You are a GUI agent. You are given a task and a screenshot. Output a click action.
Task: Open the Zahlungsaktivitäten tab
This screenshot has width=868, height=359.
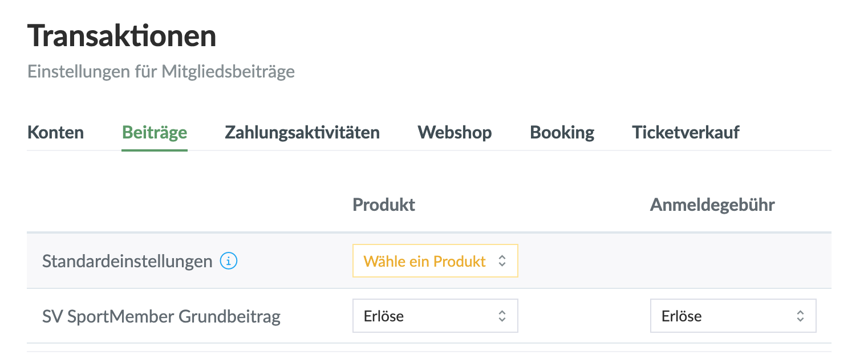pyautogui.click(x=302, y=133)
